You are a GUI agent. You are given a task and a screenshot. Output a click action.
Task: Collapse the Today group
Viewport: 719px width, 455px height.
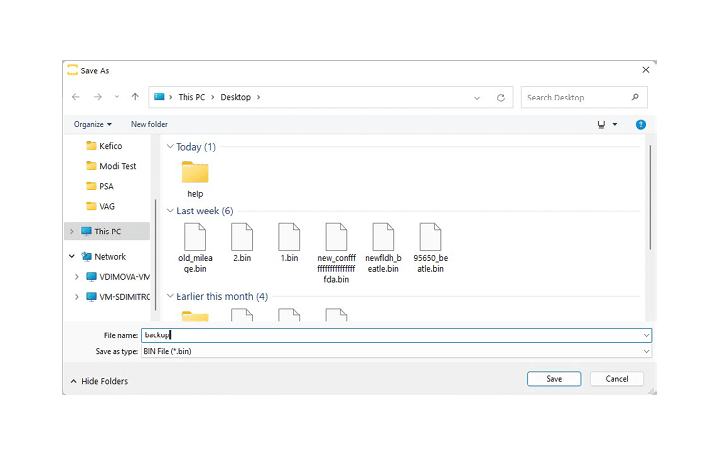[171, 147]
